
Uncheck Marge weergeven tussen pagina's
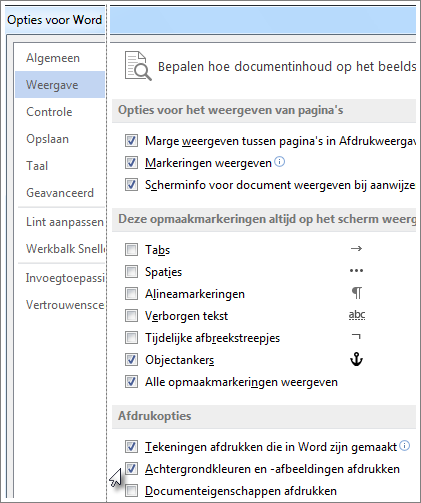131,141
